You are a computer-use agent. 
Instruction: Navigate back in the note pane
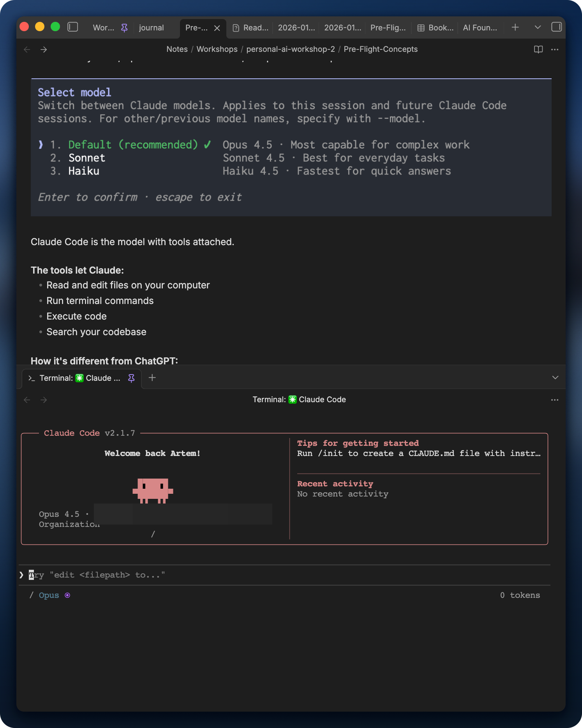(27, 49)
